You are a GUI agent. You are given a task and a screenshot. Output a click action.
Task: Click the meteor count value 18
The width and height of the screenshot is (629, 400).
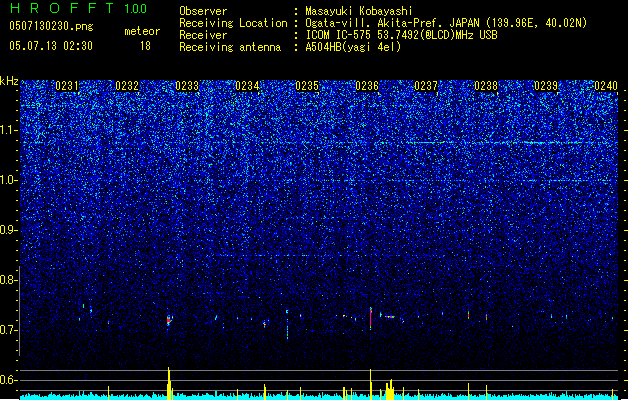[x=145, y=46]
